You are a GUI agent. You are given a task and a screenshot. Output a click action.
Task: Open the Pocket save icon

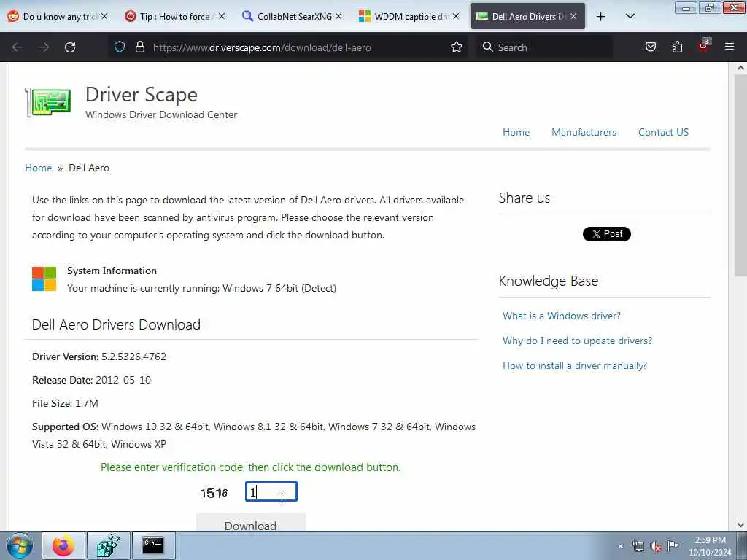651,47
